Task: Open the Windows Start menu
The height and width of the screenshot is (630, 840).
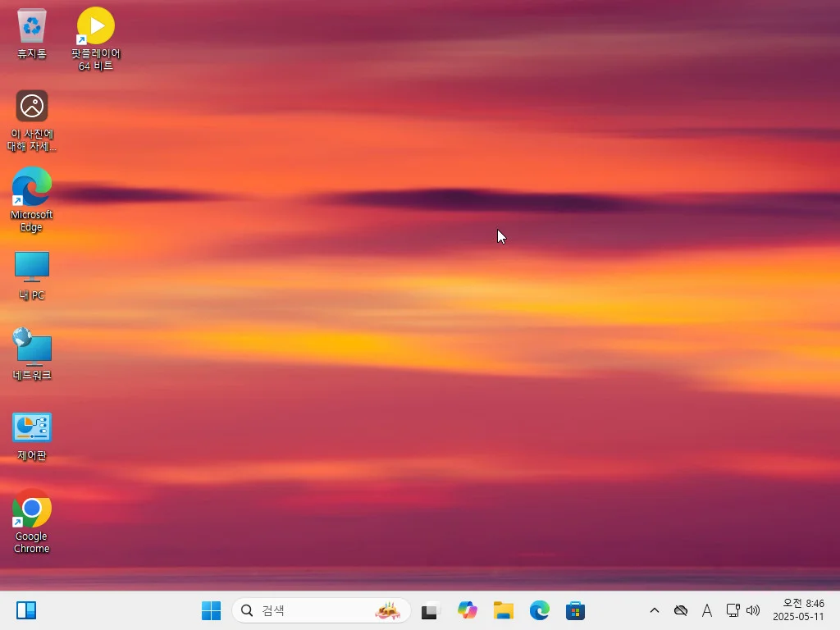Action: tap(212, 610)
